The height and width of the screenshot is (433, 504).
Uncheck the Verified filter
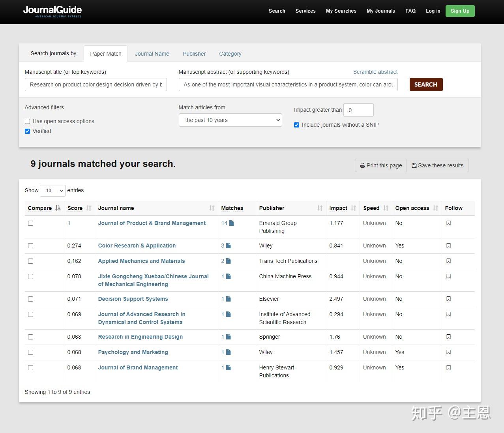click(27, 131)
